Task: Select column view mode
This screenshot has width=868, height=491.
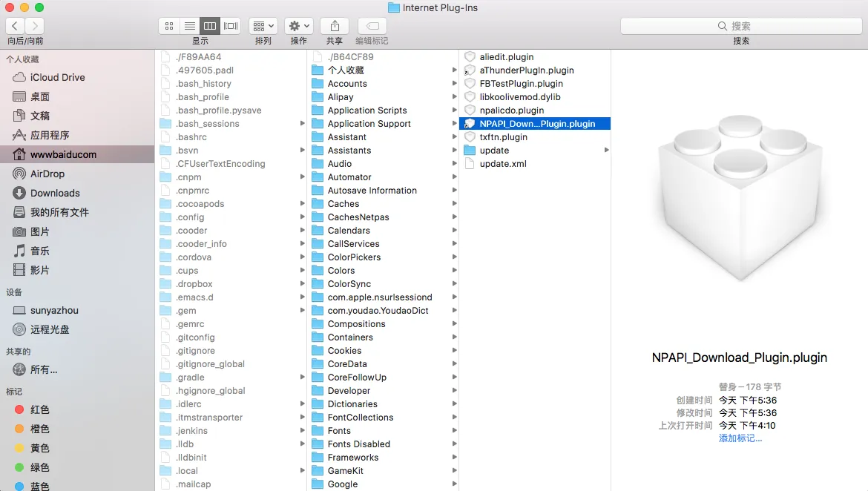Action: tap(210, 26)
